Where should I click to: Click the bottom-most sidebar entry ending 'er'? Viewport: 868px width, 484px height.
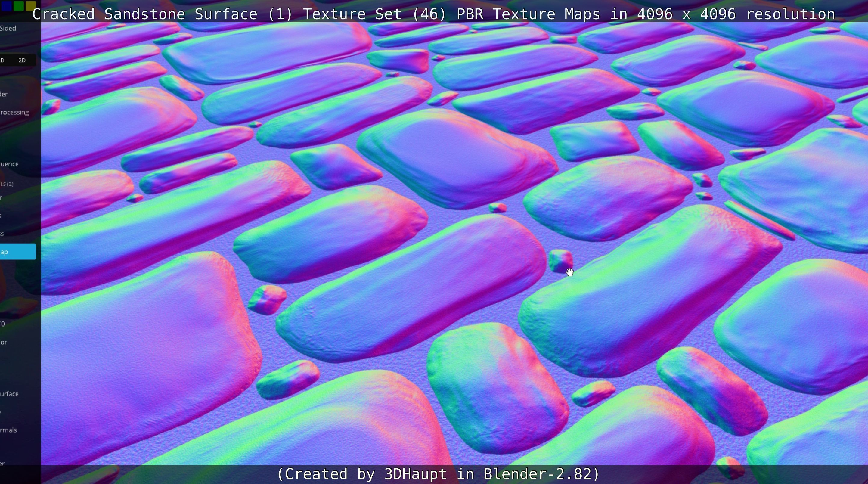[x=3, y=464]
